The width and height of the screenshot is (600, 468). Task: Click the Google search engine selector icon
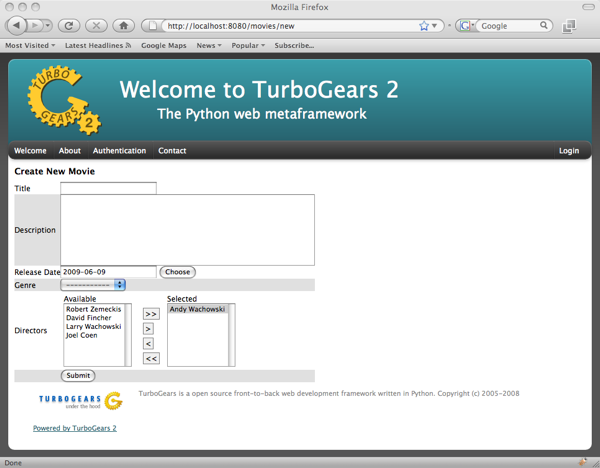466,26
